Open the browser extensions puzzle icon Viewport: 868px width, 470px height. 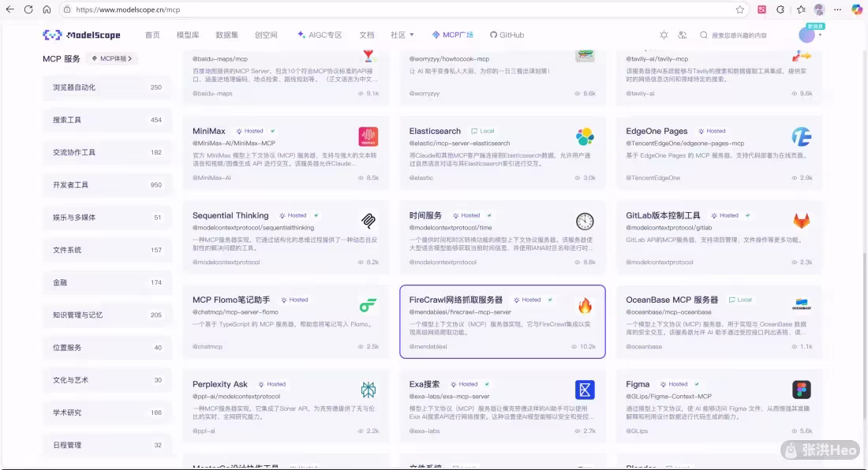click(x=780, y=9)
